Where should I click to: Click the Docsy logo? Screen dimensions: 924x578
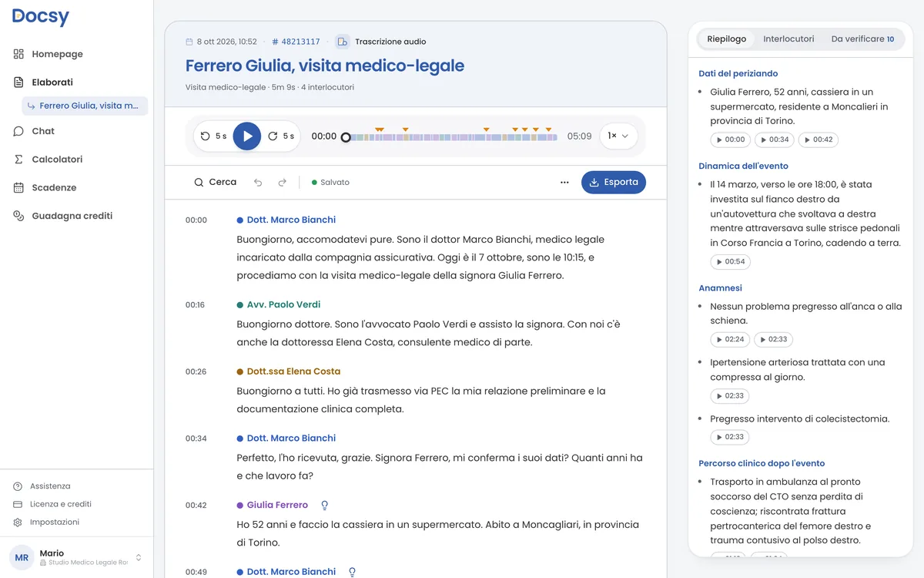41,17
